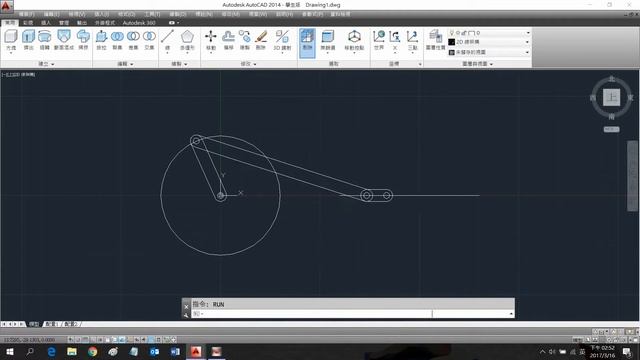Select the Sweep (掃掠) tool
640x360 pixels.
click(83, 40)
